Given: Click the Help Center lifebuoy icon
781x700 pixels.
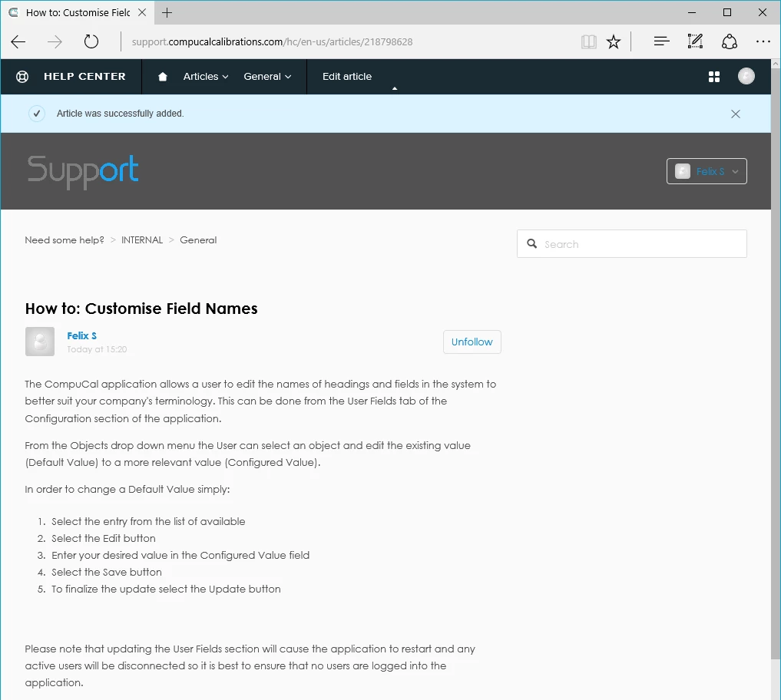Looking at the screenshot, I should pos(22,77).
